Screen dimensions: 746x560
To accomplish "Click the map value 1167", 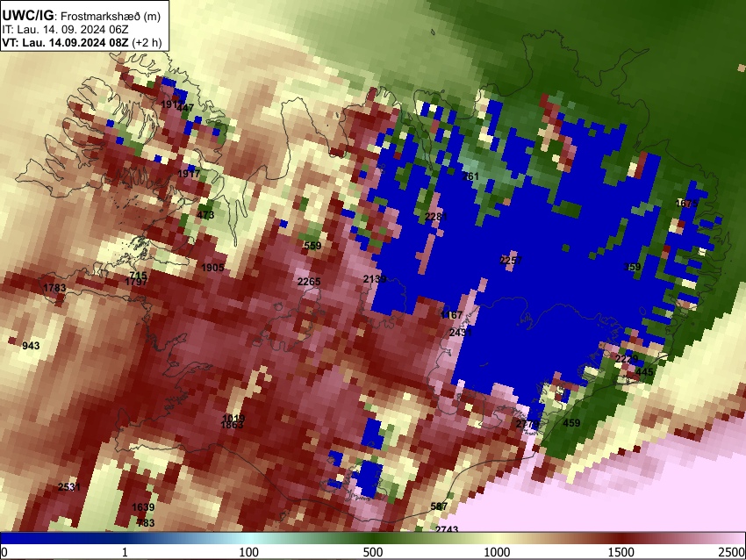I will pyautogui.click(x=451, y=315).
